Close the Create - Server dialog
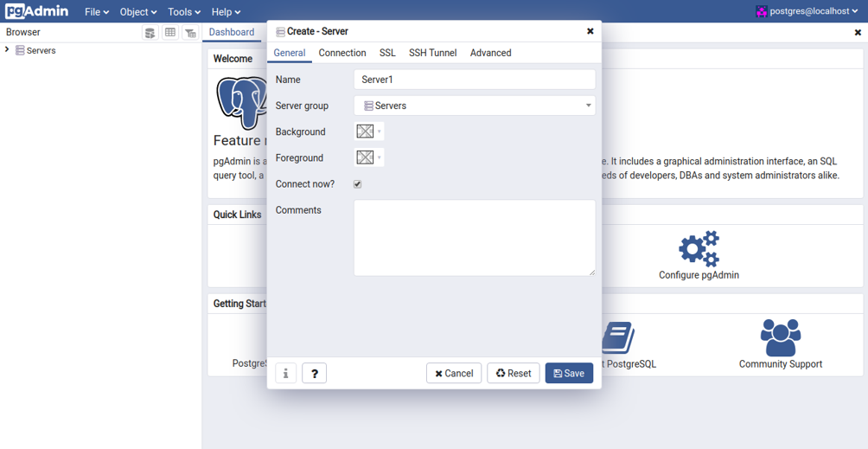 click(590, 31)
